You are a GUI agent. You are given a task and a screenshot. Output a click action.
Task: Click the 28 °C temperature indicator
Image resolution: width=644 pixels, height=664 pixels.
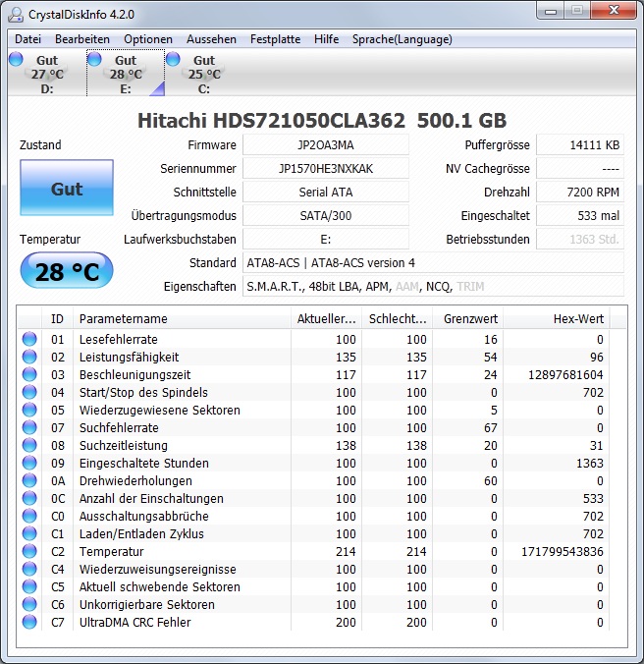tap(67, 270)
